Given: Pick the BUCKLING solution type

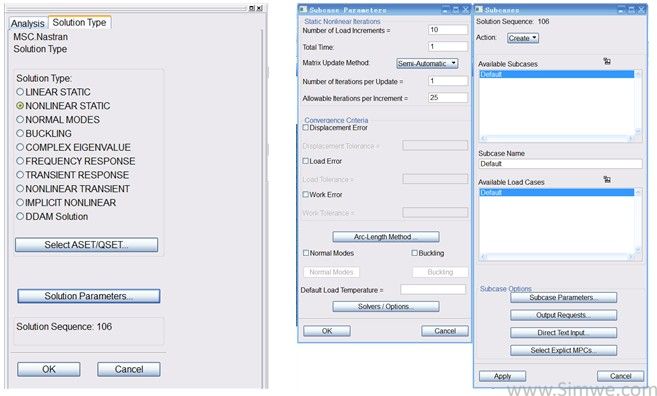Looking at the screenshot, I should pyautogui.click(x=44, y=133).
